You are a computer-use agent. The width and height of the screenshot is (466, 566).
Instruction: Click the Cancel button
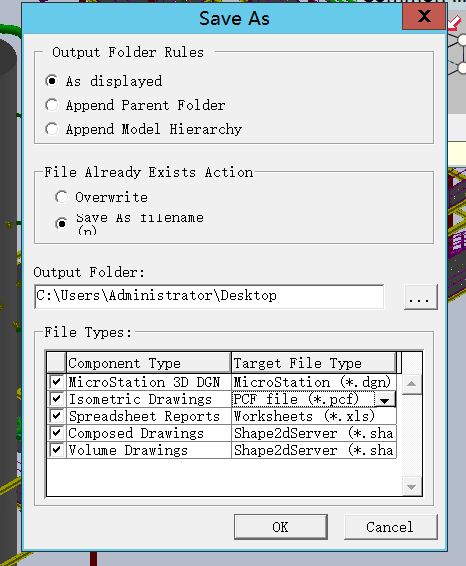(391, 527)
